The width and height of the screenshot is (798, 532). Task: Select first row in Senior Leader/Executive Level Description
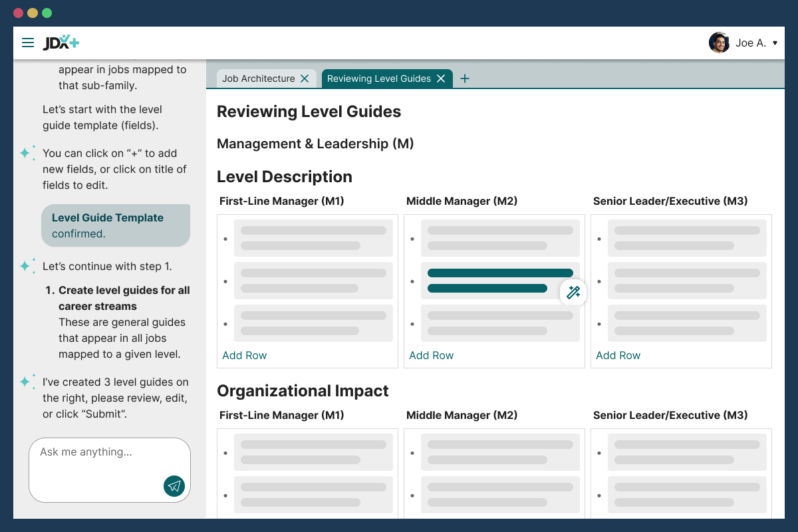[687, 238]
